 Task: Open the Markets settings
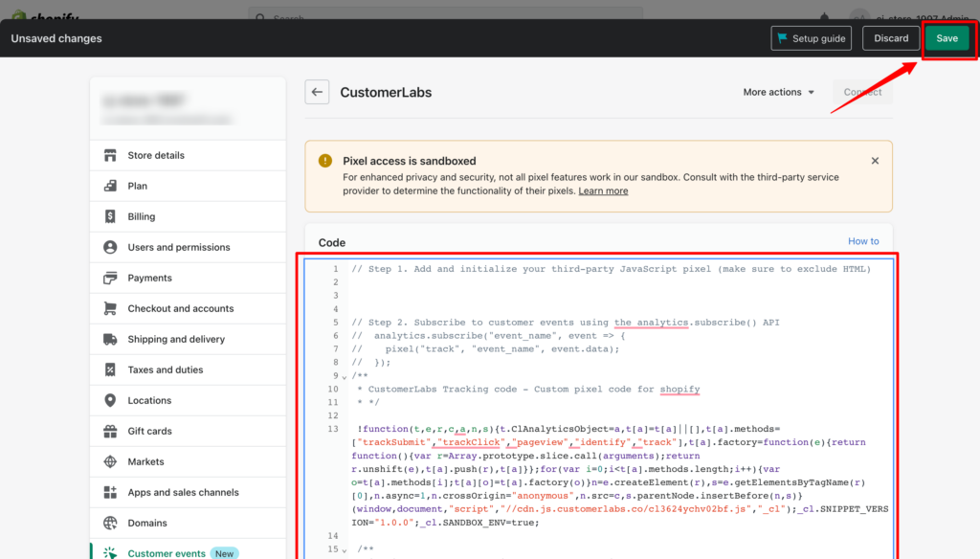(x=189, y=461)
